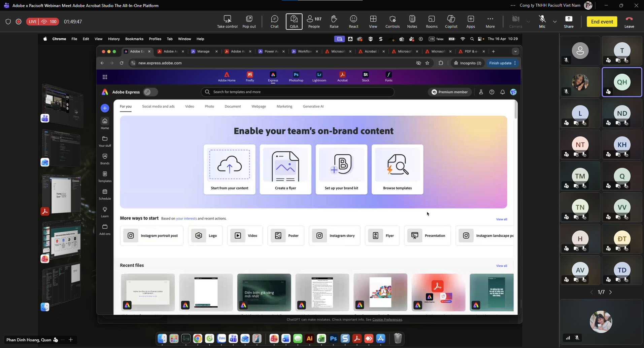Image resolution: width=644 pixels, height=348 pixels.
Task: Click View all beside Recent files
Action: tap(501, 266)
